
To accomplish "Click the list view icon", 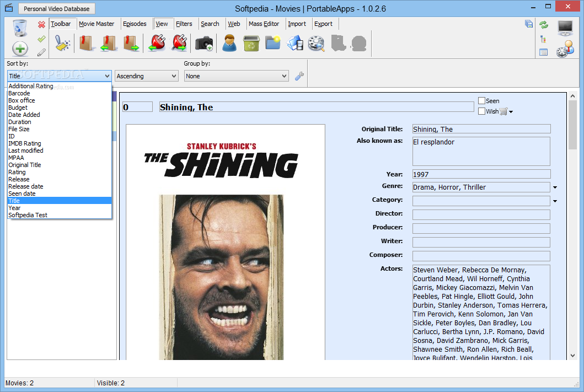I will click(x=543, y=52).
